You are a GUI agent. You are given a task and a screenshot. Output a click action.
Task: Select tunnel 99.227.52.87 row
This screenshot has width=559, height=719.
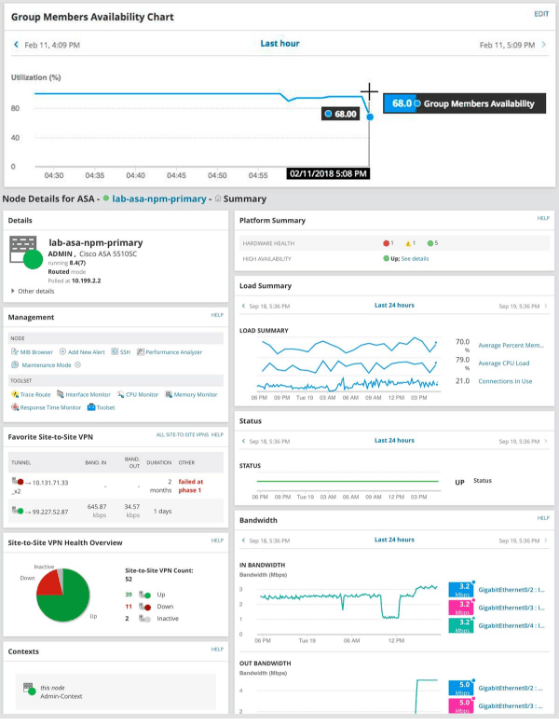tap(116, 511)
